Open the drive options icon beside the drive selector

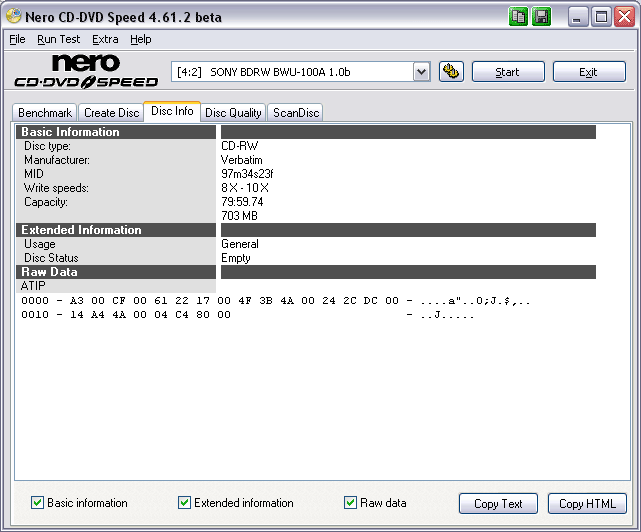(x=451, y=72)
